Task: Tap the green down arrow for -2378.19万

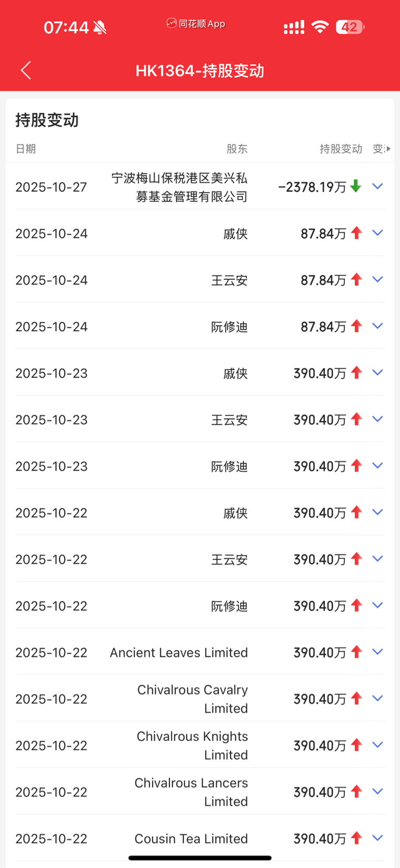Action: click(356, 186)
